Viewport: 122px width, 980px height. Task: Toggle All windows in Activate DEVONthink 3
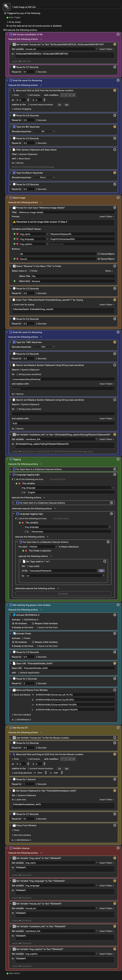click(13, 624)
